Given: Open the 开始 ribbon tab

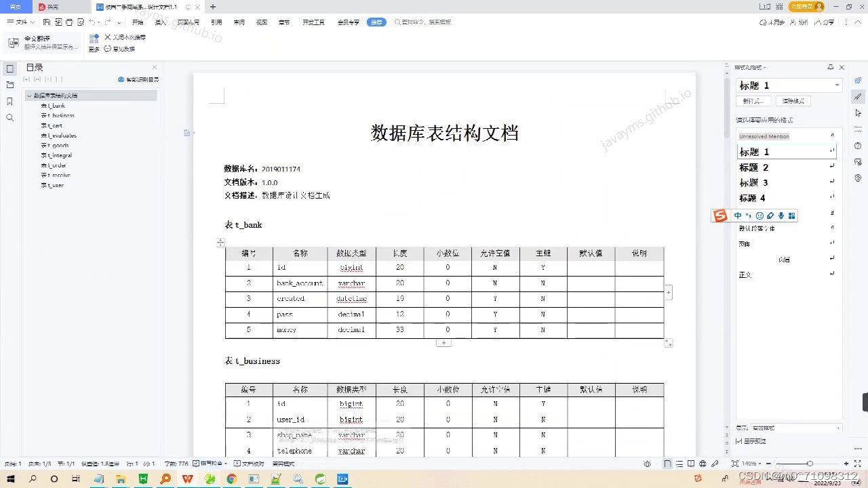Looking at the screenshot, I should coord(138,22).
